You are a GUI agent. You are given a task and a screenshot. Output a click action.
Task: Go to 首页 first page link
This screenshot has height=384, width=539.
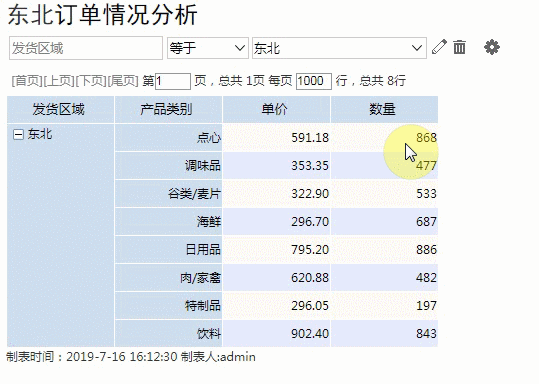click(27, 81)
